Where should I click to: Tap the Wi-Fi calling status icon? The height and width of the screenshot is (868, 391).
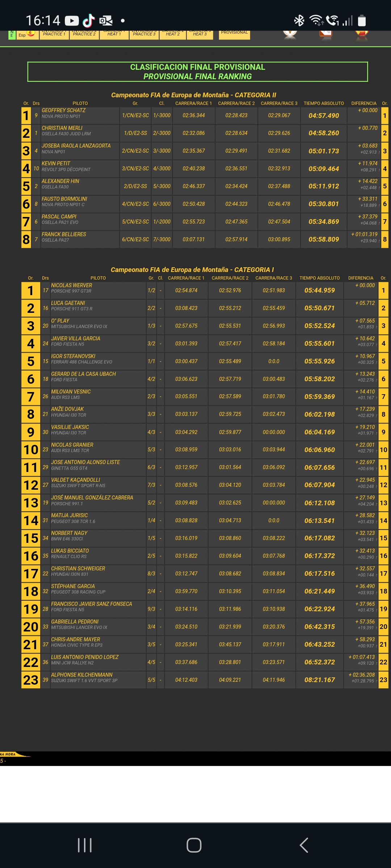tap(332, 21)
